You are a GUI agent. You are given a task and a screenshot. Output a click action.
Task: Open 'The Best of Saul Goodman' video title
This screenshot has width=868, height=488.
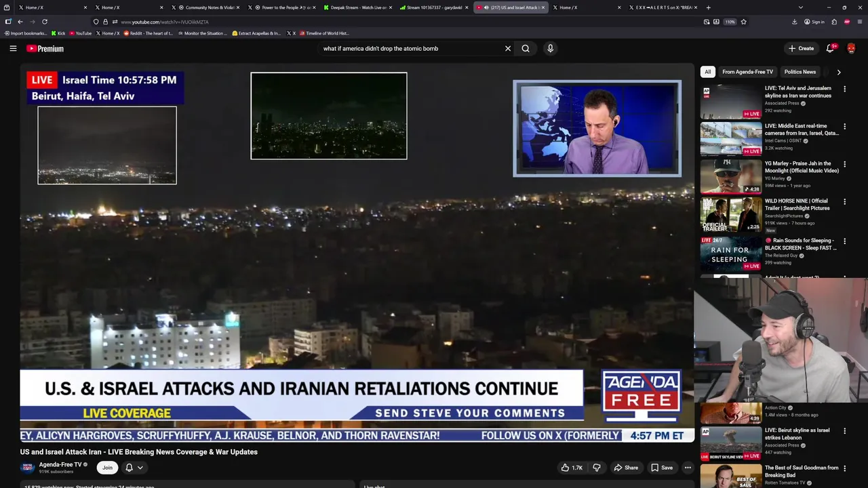(x=802, y=471)
